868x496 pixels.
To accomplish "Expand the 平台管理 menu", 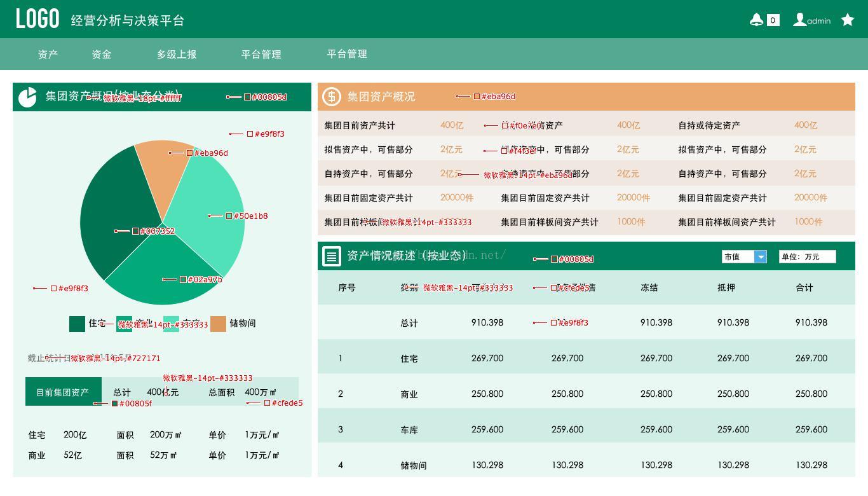I will (261, 54).
